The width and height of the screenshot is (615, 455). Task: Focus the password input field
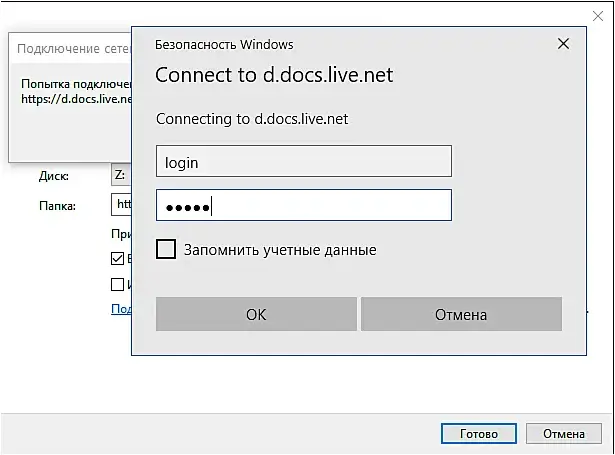304,205
